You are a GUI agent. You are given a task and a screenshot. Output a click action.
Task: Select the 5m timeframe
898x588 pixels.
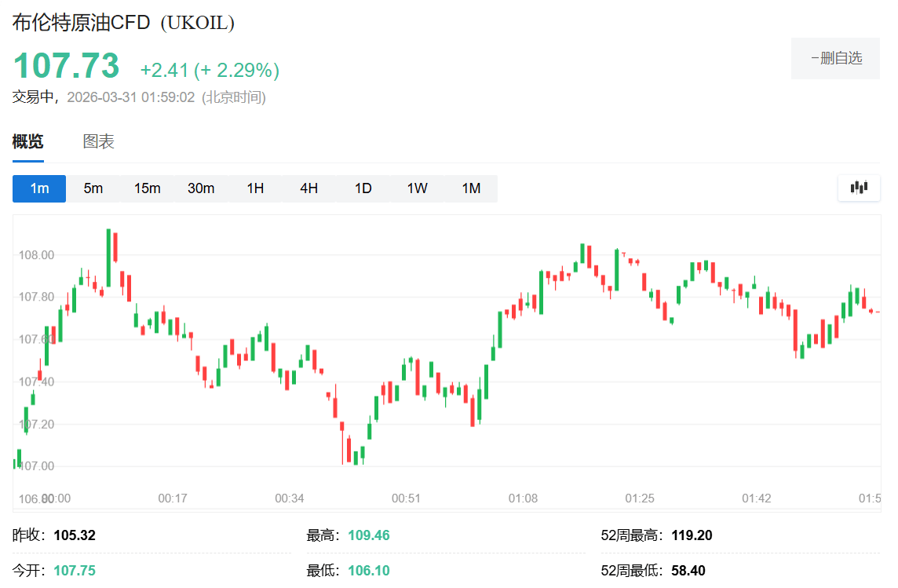(93, 188)
